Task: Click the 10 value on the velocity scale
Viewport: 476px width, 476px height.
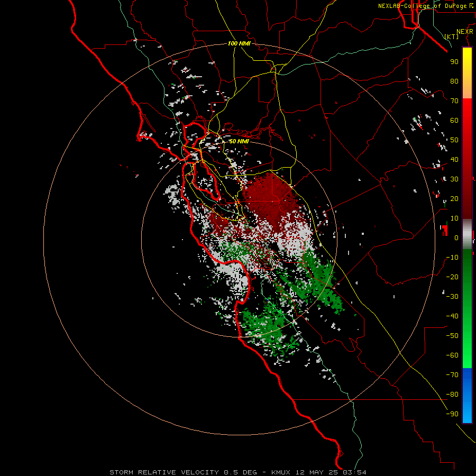Action: (x=454, y=218)
